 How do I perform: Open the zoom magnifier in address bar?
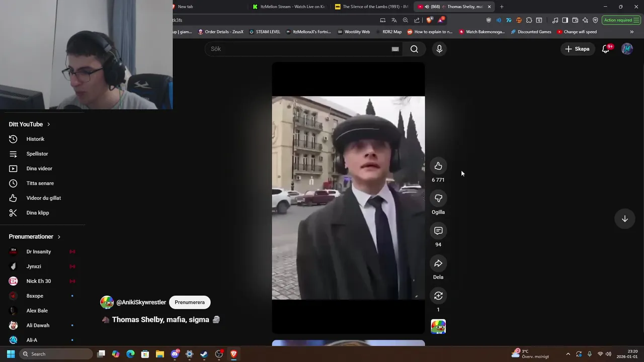pos(406,20)
